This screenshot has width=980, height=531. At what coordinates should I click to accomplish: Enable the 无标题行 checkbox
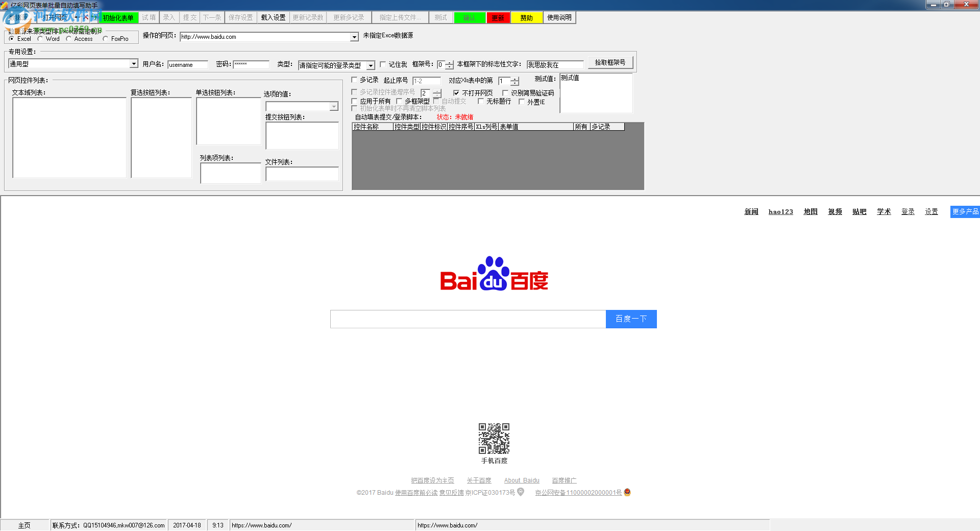click(x=481, y=101)
